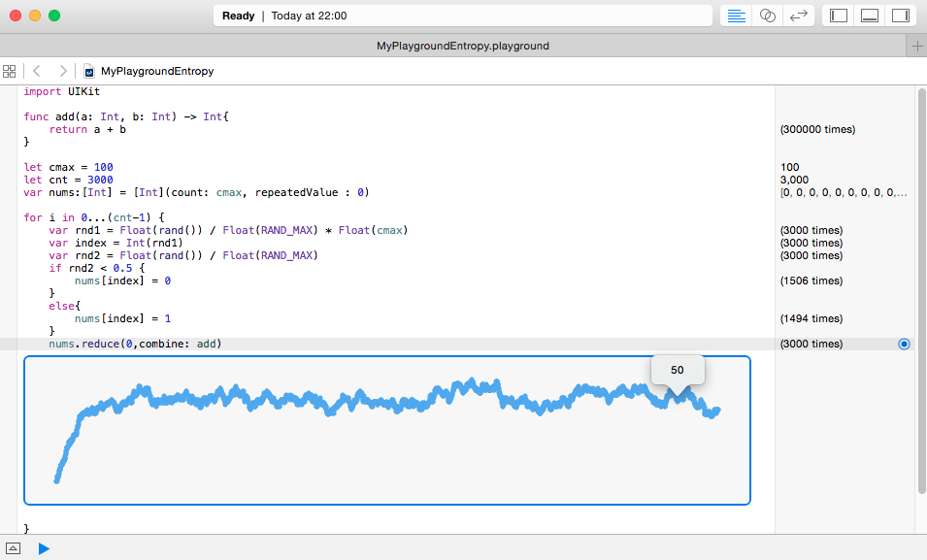Open the Assistant editor view
Image resolution: width=927 pixels, height=560 pixels.
pos(767,16)
